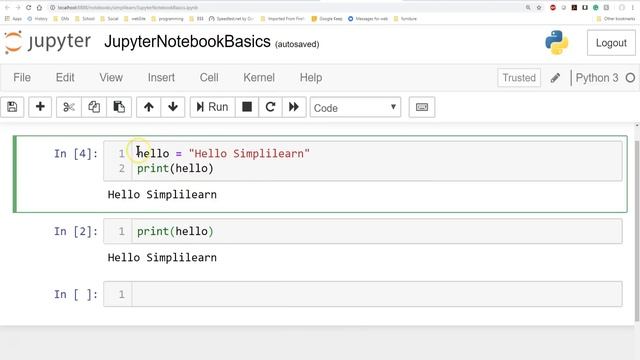Open the Kernel menu
Image resolution: width=640 pixels, height=360 pixels.
pos(259,78)
